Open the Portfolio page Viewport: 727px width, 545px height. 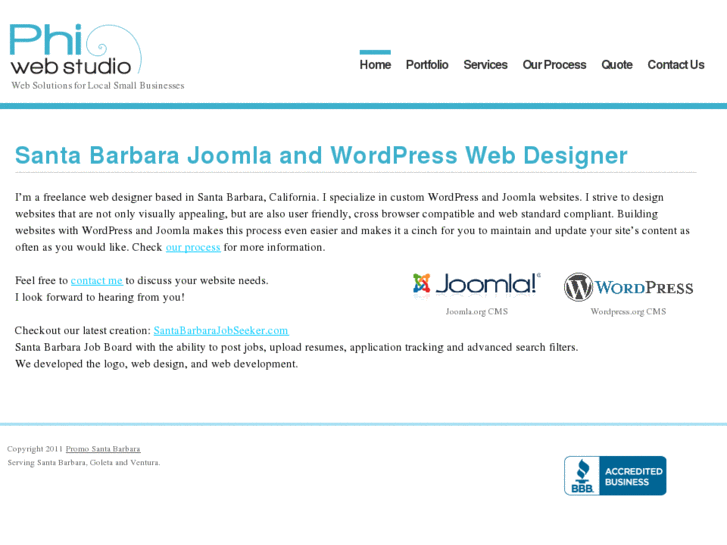click(427, 64)
